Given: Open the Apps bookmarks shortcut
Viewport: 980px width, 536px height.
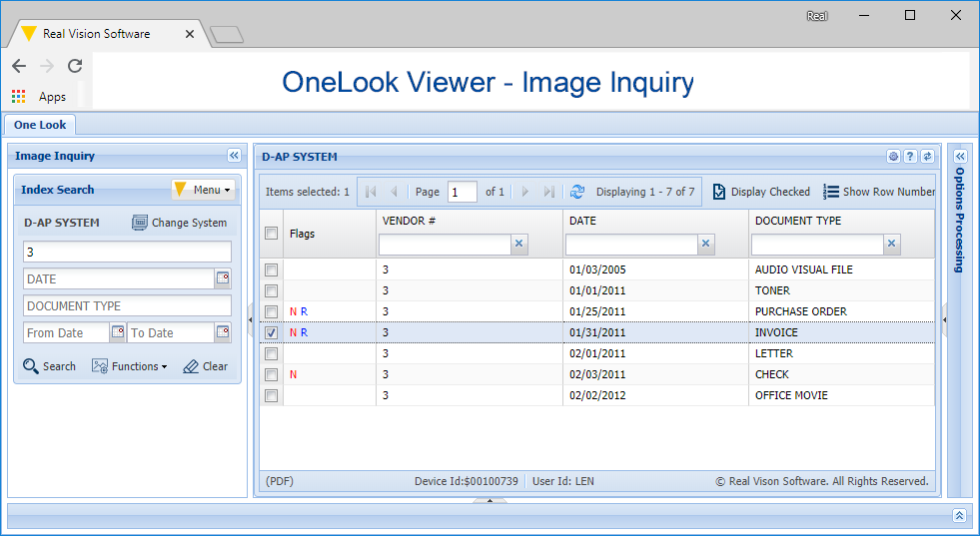Looking at the screenshot, I should [x=39, y=96].
